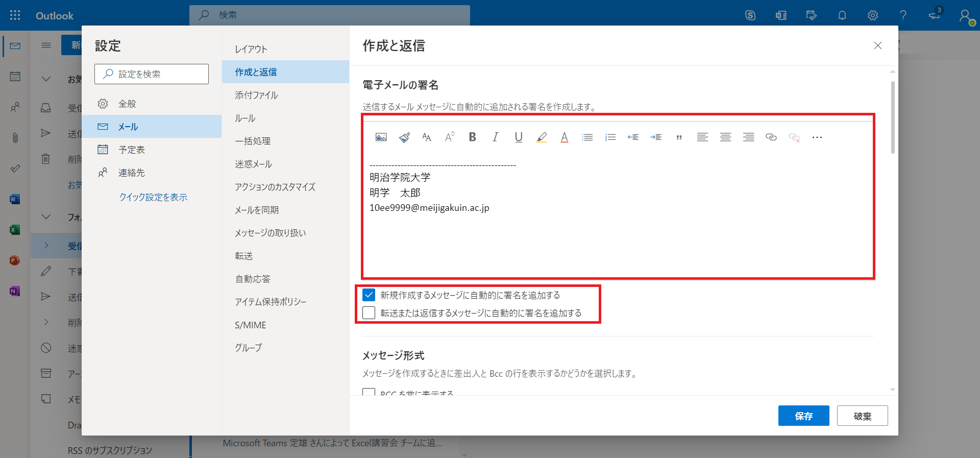
Task: Click the クイック設定を表示 link
Action: [x=153, y=197]
